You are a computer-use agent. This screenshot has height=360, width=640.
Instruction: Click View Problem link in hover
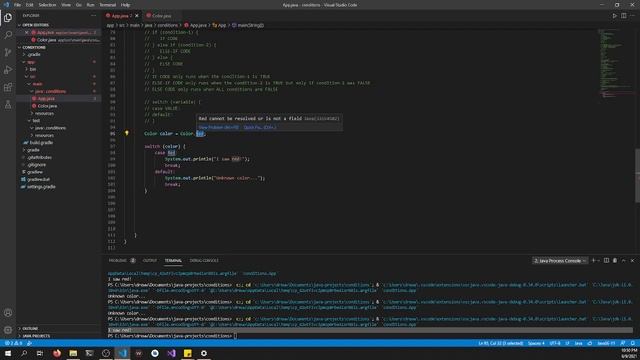(x=219, y=127)
